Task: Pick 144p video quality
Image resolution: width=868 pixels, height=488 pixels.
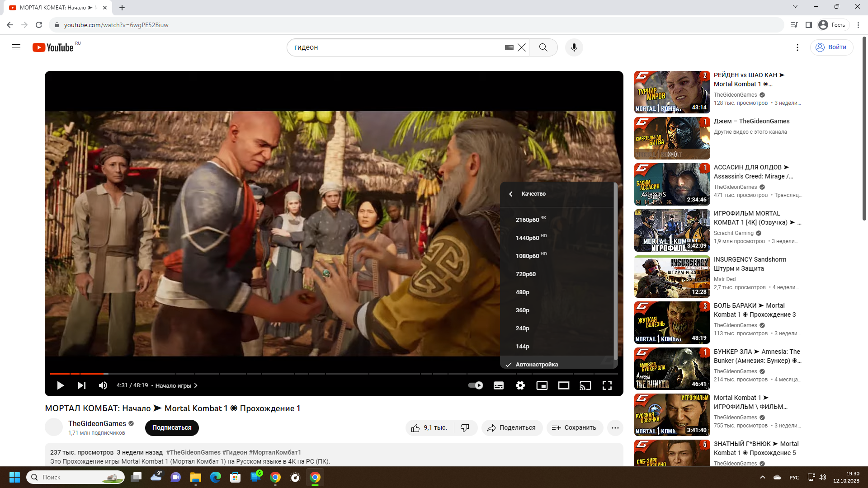Action: pyautogui.click(x=557, y=346)
